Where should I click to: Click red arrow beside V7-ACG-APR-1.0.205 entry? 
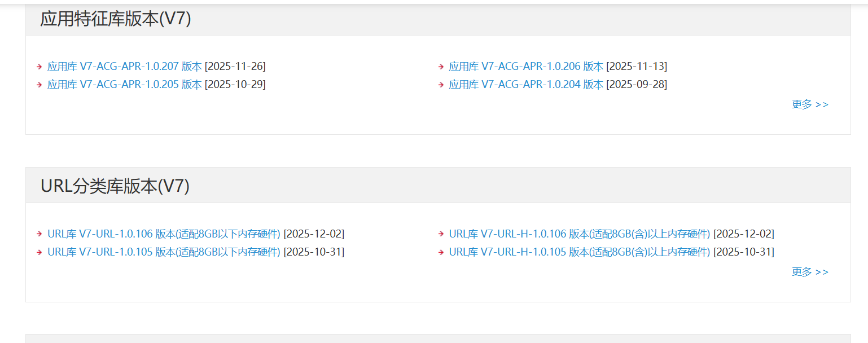[x=40, y=85]
